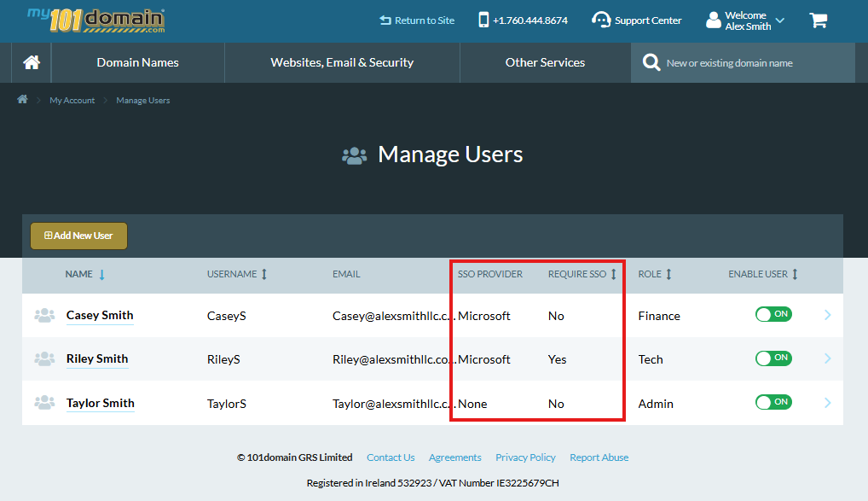Expand Riley Smith's row details chevron
868x501 pixels.
point(825,359)
